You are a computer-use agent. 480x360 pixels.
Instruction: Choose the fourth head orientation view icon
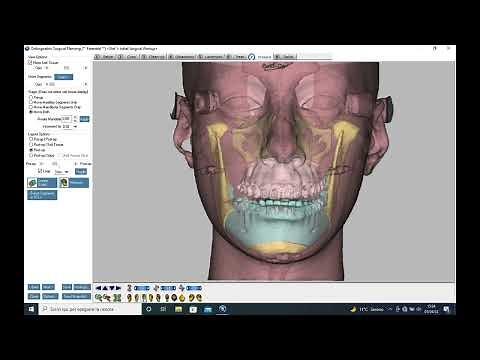point(151,298)
